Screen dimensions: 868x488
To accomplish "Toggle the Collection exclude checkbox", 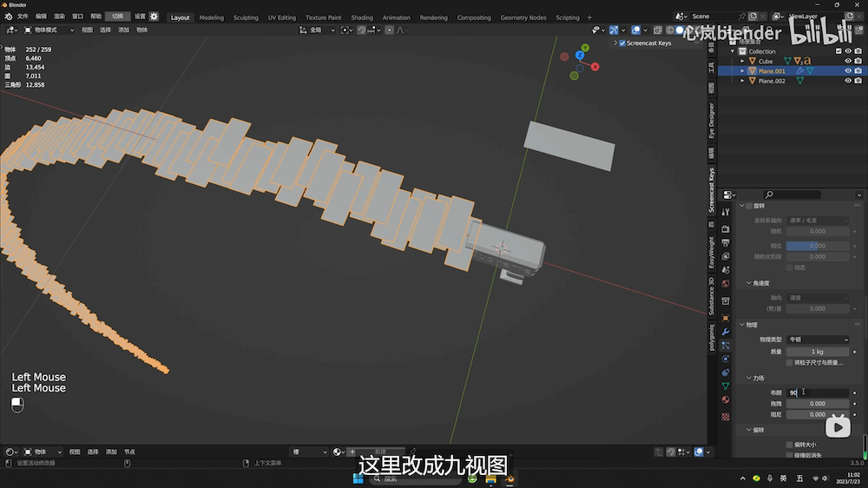I will (x=838, y=51).
